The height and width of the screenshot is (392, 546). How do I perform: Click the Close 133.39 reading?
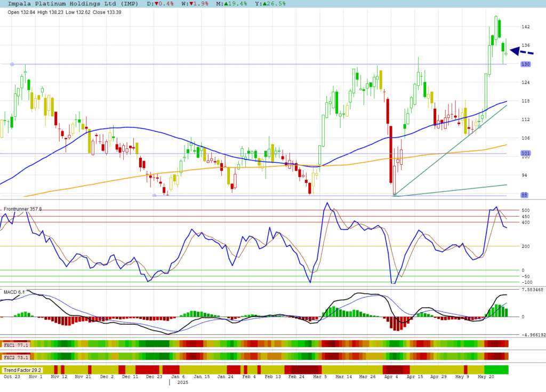point(107,12)
